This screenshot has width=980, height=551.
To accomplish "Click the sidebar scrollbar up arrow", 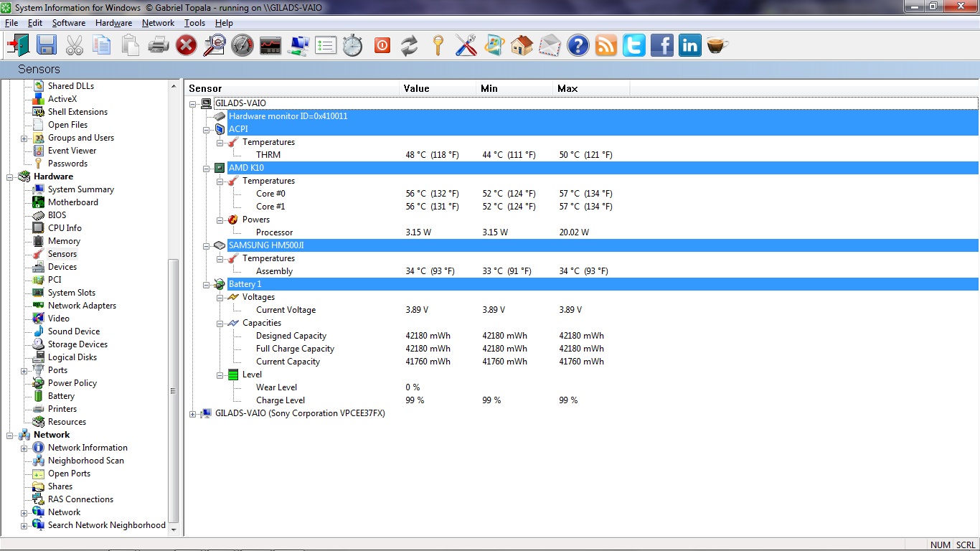I will coord(173,86).
